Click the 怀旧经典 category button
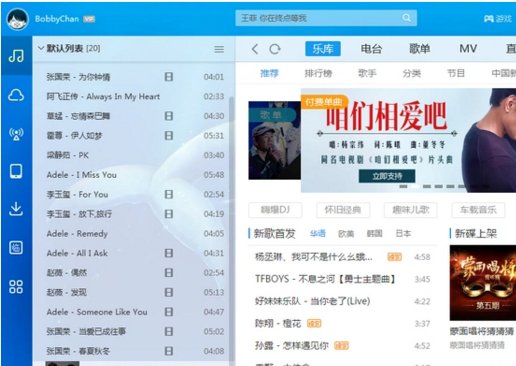 343,210
